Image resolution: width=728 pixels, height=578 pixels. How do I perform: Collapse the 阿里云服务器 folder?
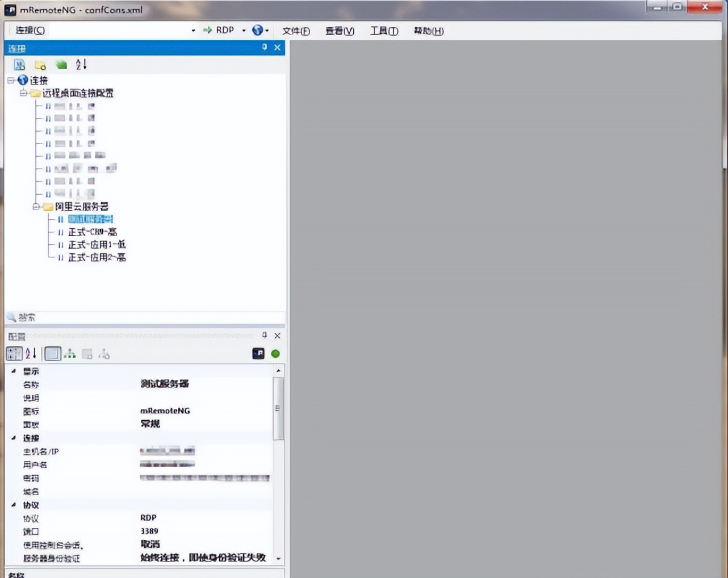click(36, 207)
